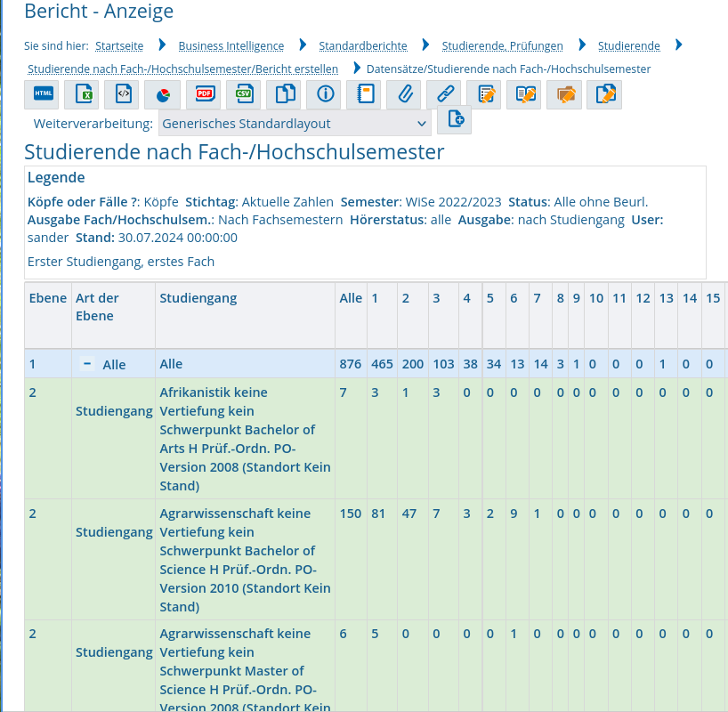Viewport: 728px width, 712px height.
Task: Select the value 81 in the Agrarwissenschaft Bachelor row
Action: [378, 514]
